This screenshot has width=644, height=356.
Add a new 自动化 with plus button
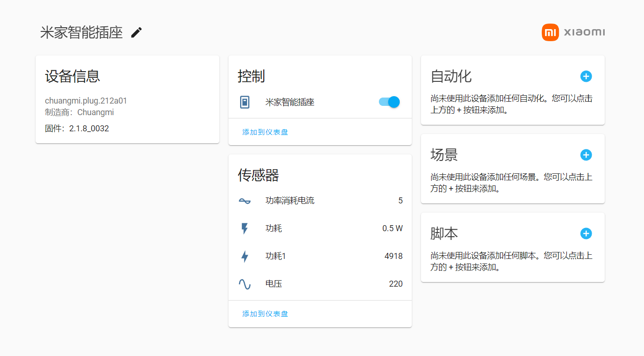[x=586, y=76]
